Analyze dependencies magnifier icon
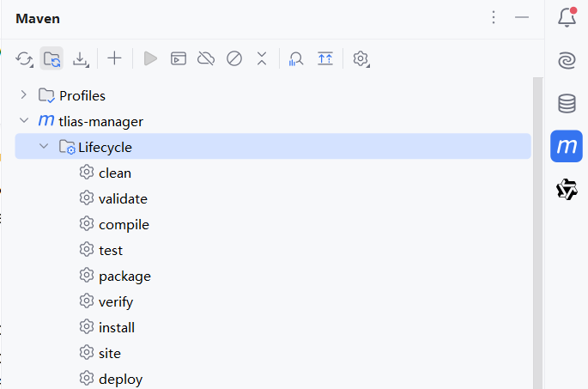 295,59
